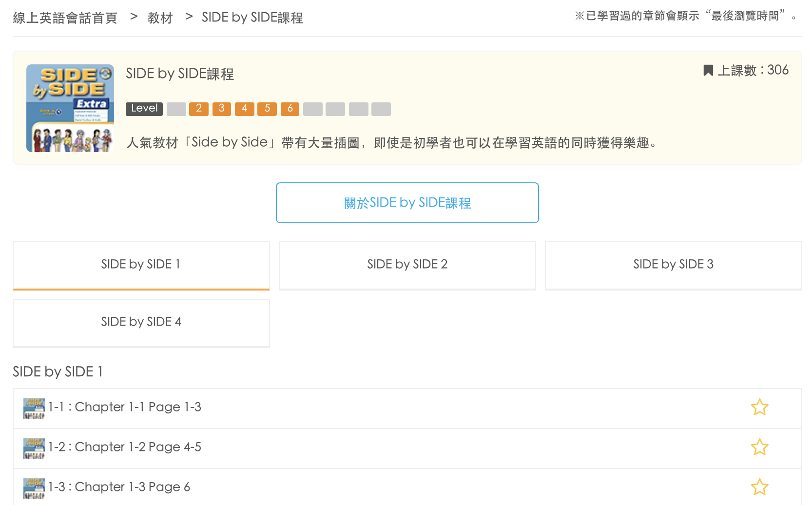Click the orange Level 2 badge

coord(199,109)
